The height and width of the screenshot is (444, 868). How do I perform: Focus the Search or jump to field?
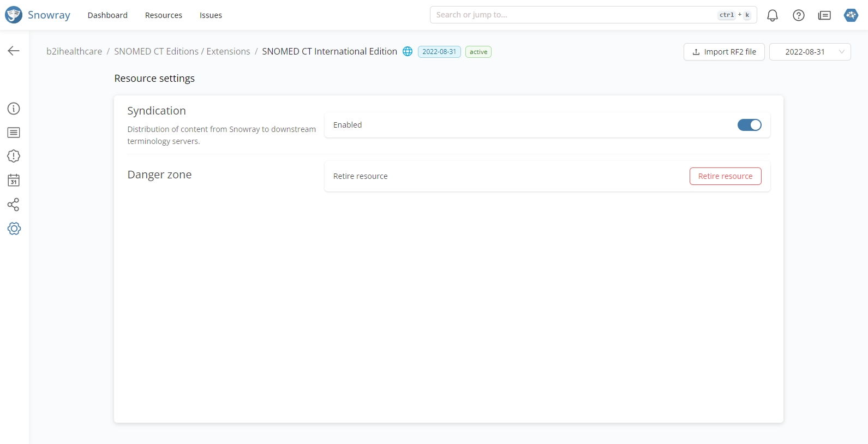[573, 15]
